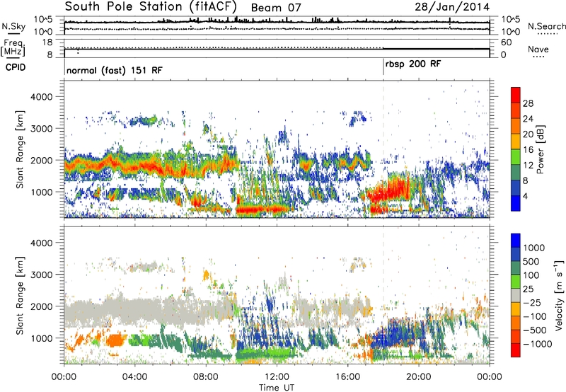Click the 'N.Sky' legend label
This screenshot has height=392, width=566.
pyautogui.click(x=13, y=26)
